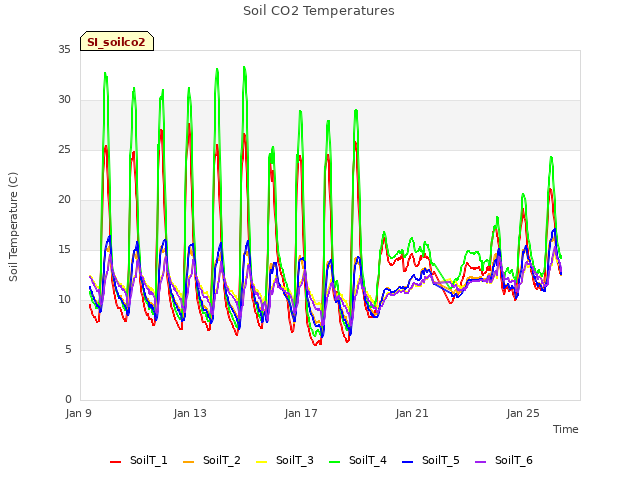Screen dimensions: 640x480
Task: Click the Jan 25 x-axis tick label
Action: (523, 413)
